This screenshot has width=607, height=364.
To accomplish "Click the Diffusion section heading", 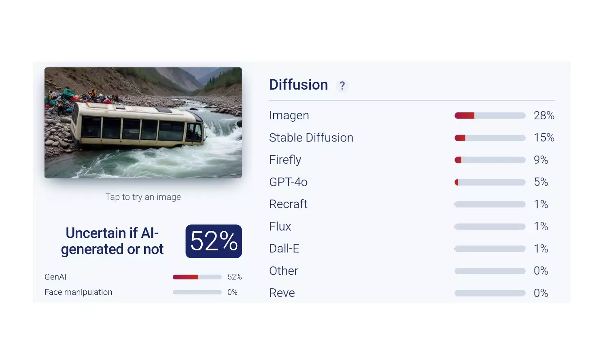I will (x=299, y=85).
